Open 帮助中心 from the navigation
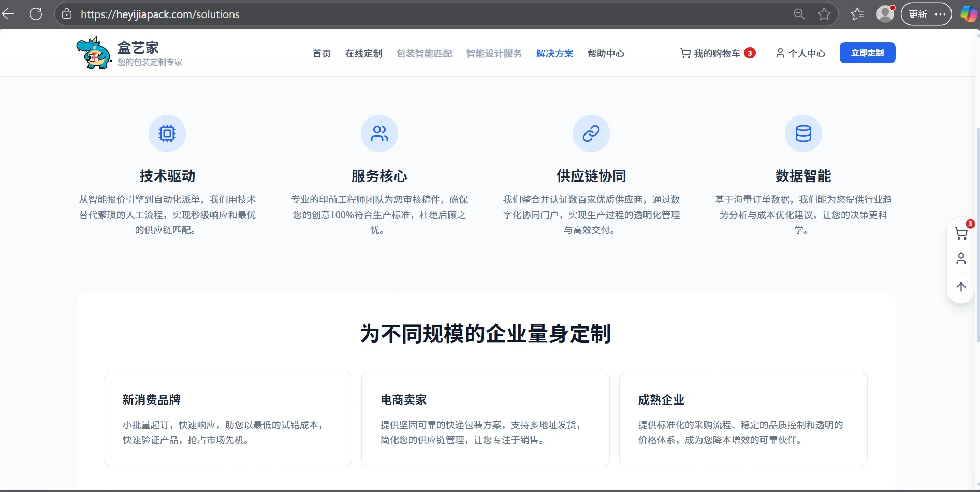Screen dimensions: 980x492 click(606, 53)
